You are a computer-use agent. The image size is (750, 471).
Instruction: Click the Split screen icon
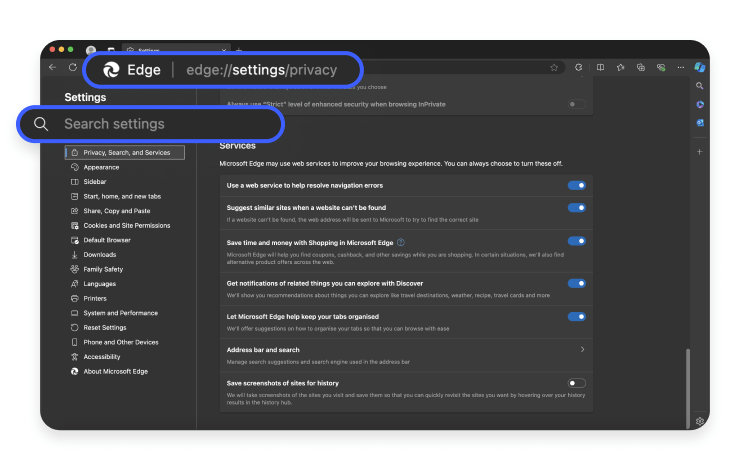(x=600, y=67)
